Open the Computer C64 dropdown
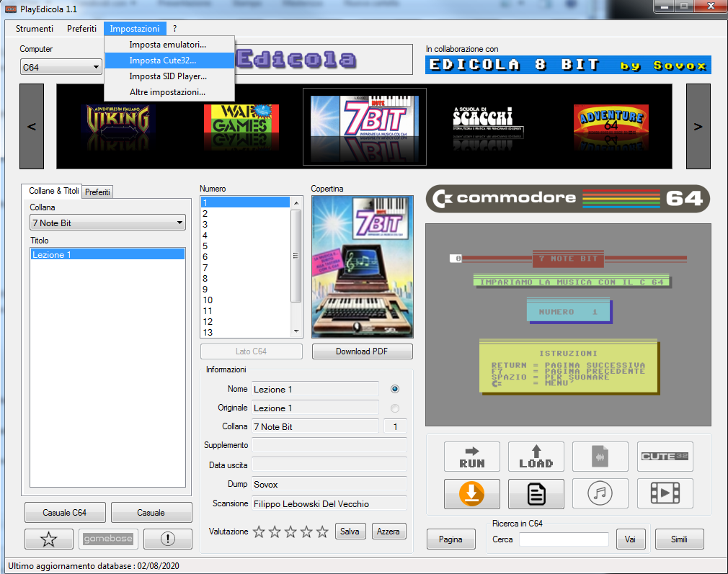Viewport: 728px width, 574px height. pos(61,67)
